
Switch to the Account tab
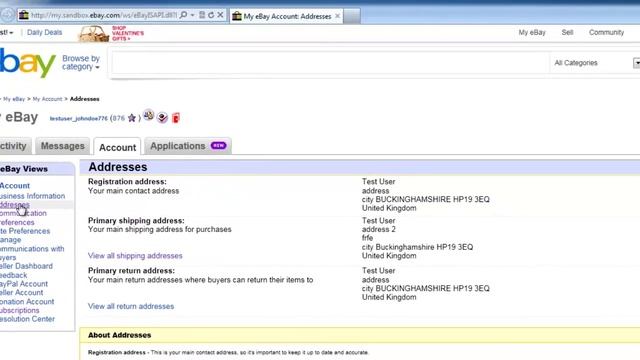(x=118, y=147)
